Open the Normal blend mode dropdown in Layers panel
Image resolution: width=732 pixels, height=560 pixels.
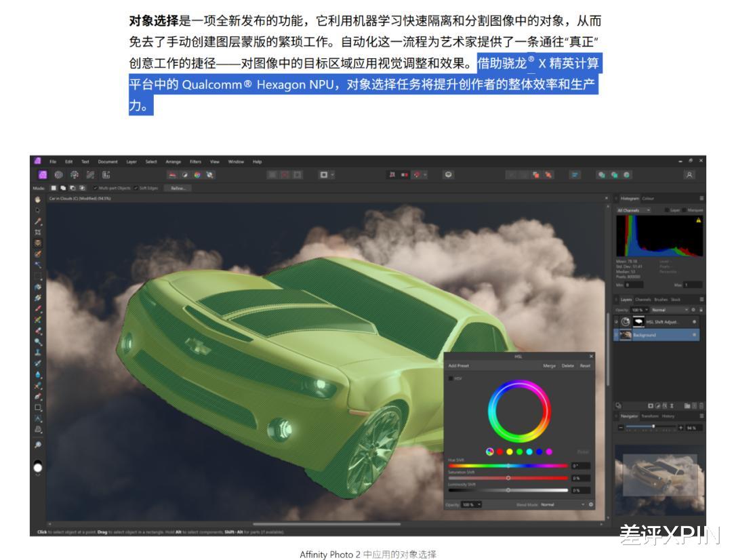point(668,309)
